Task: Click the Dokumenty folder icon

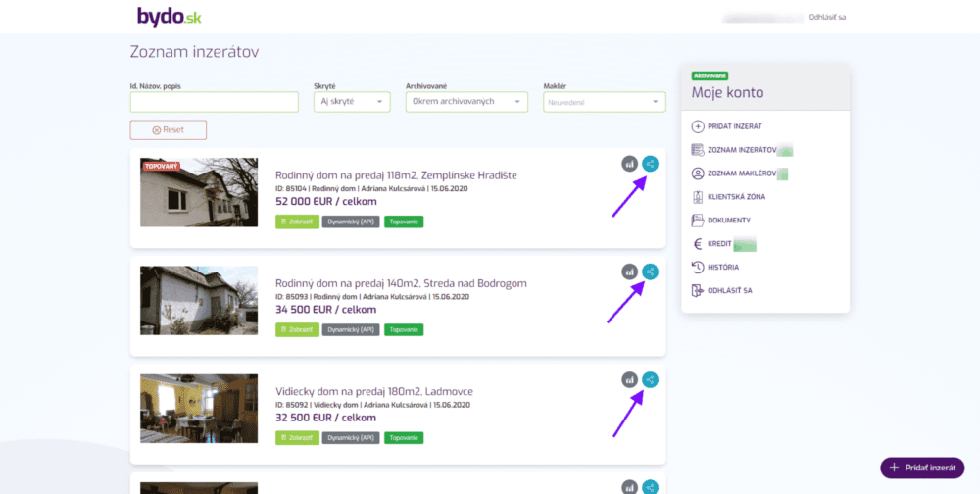Action: pos(698,221)
